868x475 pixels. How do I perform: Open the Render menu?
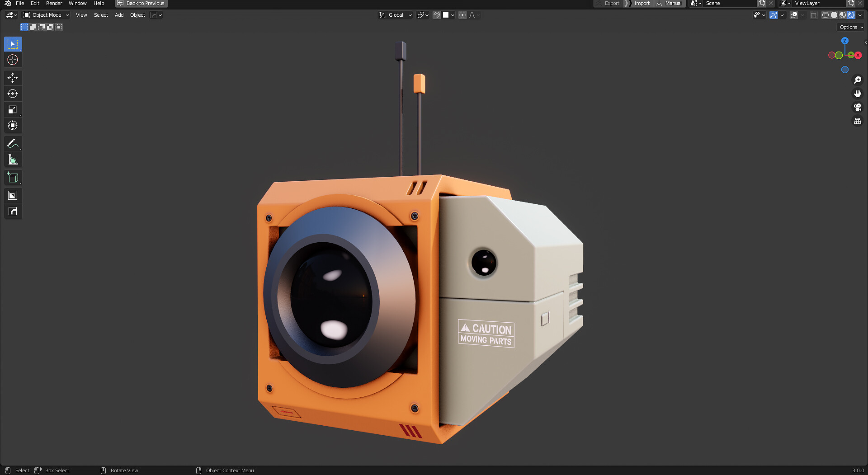click(x=54, y=3)
